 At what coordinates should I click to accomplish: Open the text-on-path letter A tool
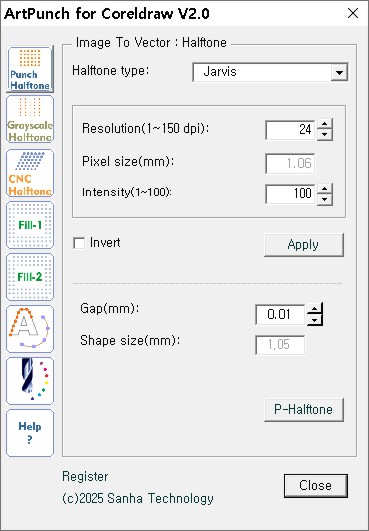point(30,329)
